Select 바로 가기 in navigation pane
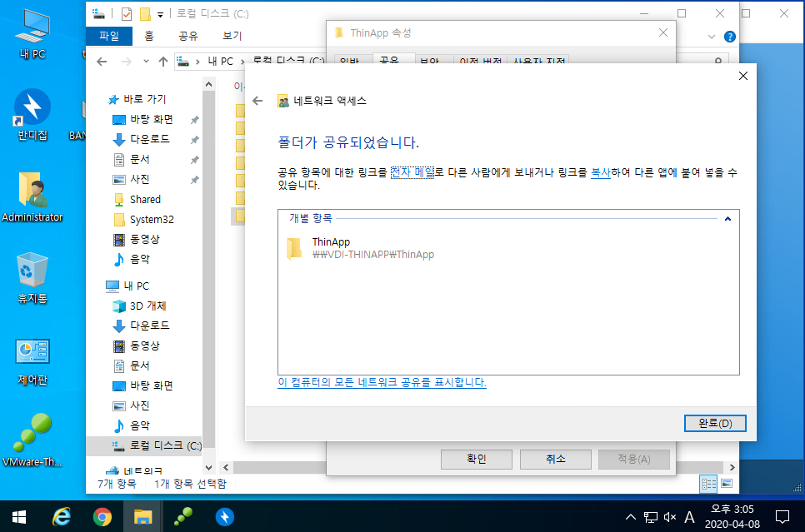 (x=144, y=99)
